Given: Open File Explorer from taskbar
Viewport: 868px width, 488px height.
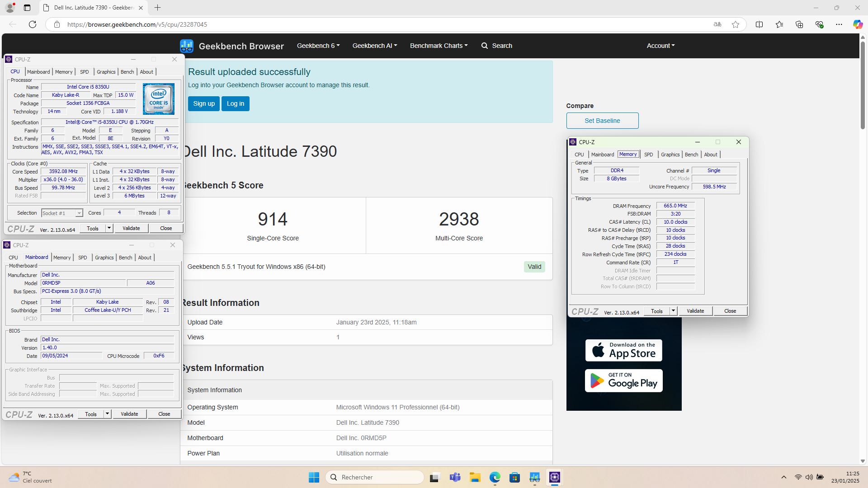Looking at the screenshot, I should (475, 477).
